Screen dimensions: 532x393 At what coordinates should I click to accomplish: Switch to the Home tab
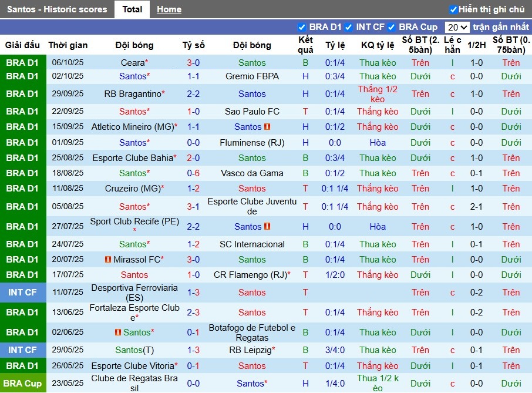coord(169,9)
